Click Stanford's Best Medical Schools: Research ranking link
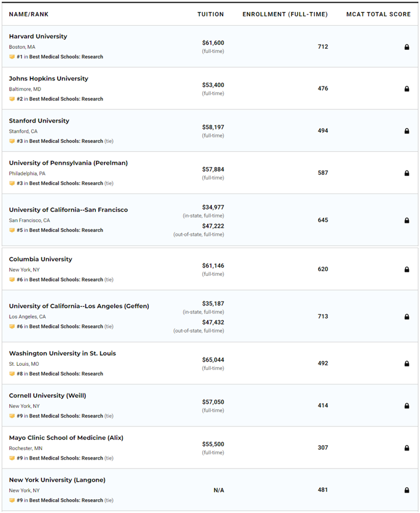Screen dimensions: 420x513 pyautogui.click(x=66, y=141)
